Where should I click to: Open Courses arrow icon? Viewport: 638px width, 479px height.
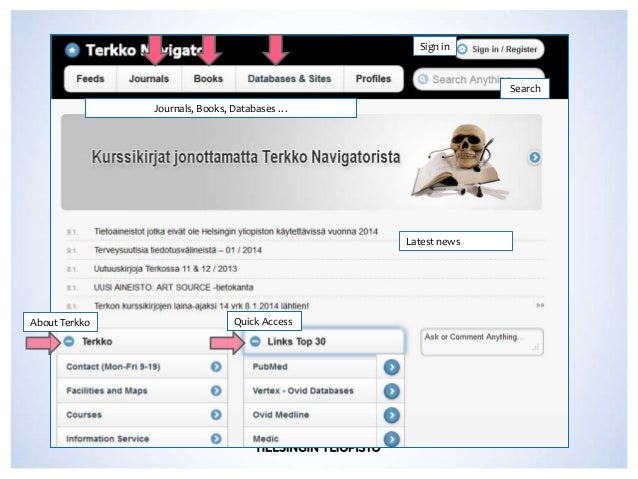point(216,415)
